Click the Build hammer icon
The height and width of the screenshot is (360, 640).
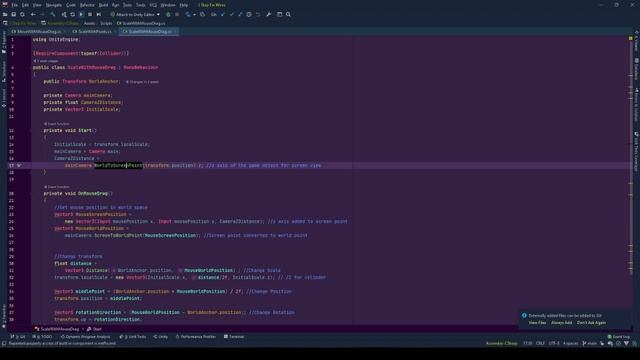coord(53,14)
